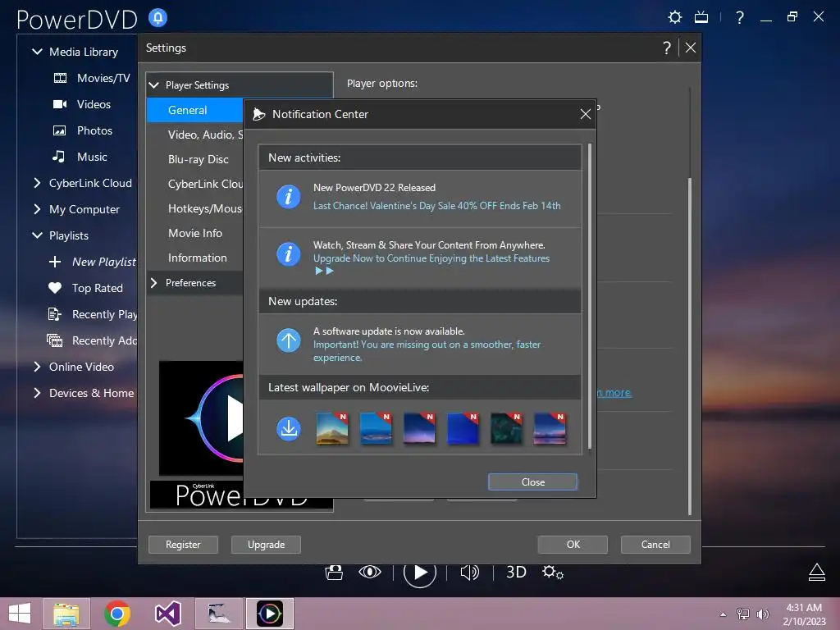
Task: Click the play button in playback bar
Action: click(x=420, y=573)
